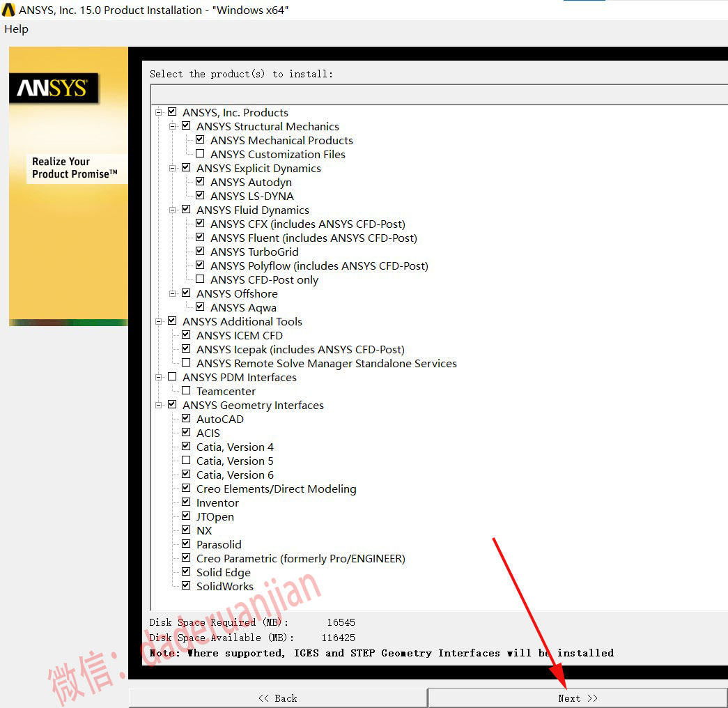The width and height of the screenshot is (728, 708).
Task: Uncheck NX checkbox
Action: pyautogui.click(x=186, y=530)
